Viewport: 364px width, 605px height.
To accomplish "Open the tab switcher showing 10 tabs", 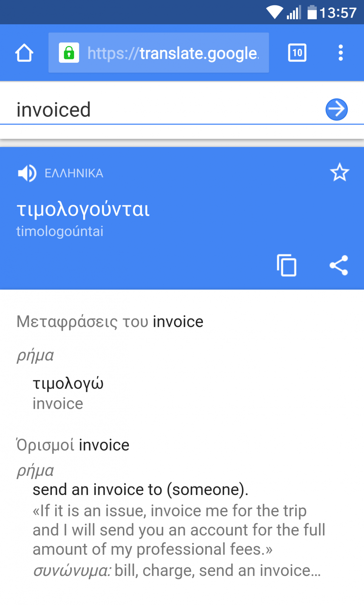I will click(x=297, y=53).
